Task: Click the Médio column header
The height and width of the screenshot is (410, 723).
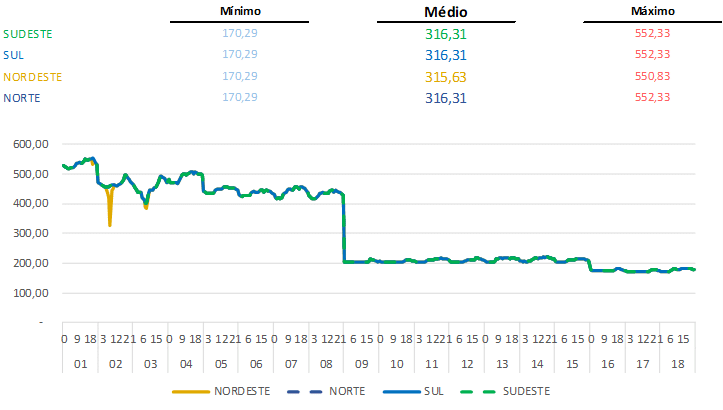Action: point(446,12)
